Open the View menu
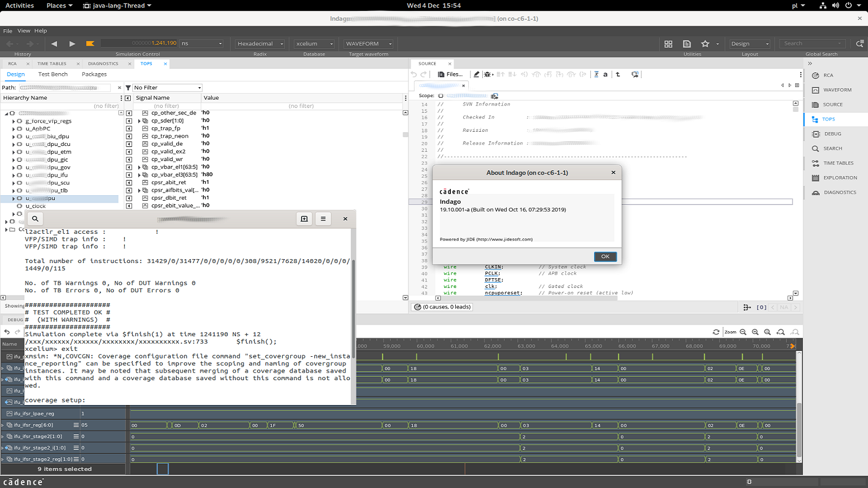 coord(23,30)
